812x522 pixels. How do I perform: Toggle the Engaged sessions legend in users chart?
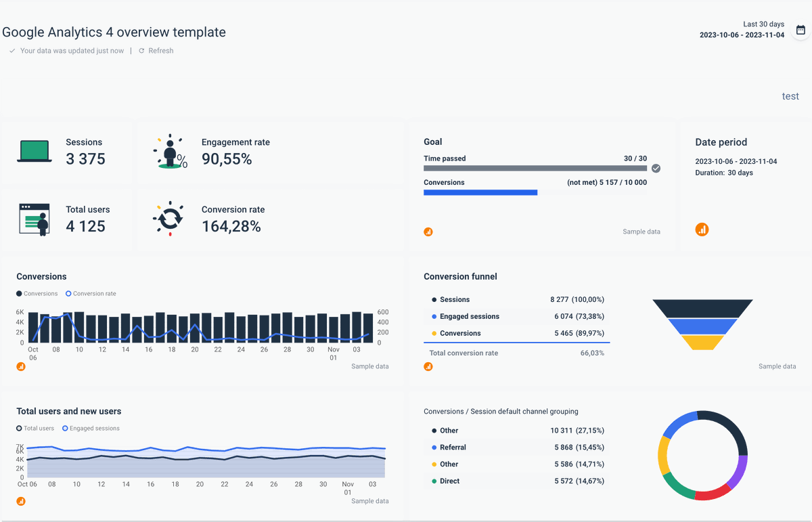91,429
